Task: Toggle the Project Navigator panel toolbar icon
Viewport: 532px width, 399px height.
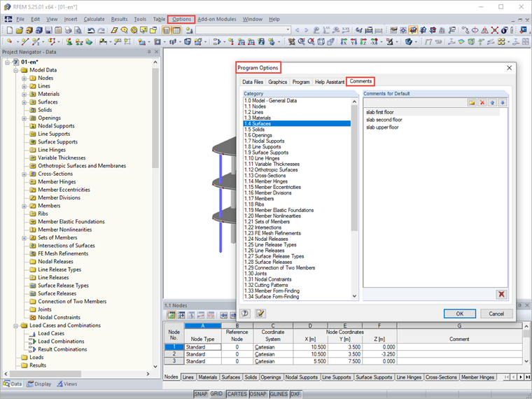Action: (167, 30)
